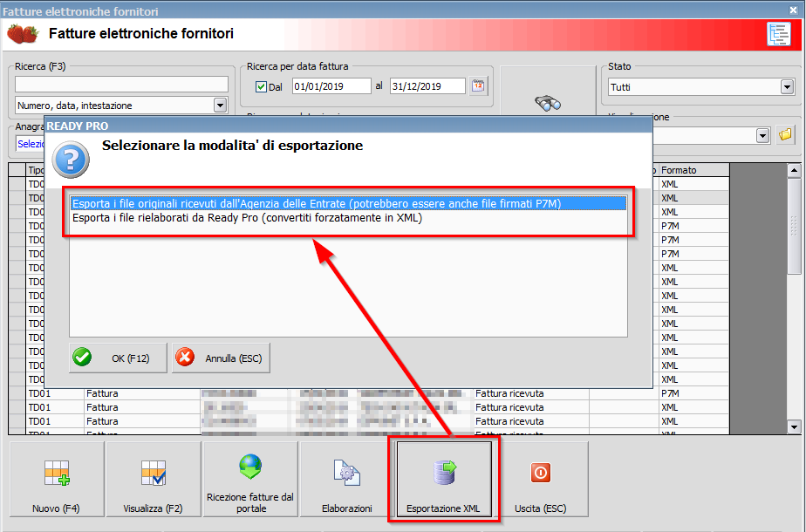The height and width of the screenshot is (532, 806).
Task: Select export original files from Agenzia delle Entrate
Action: coord(349,203)
